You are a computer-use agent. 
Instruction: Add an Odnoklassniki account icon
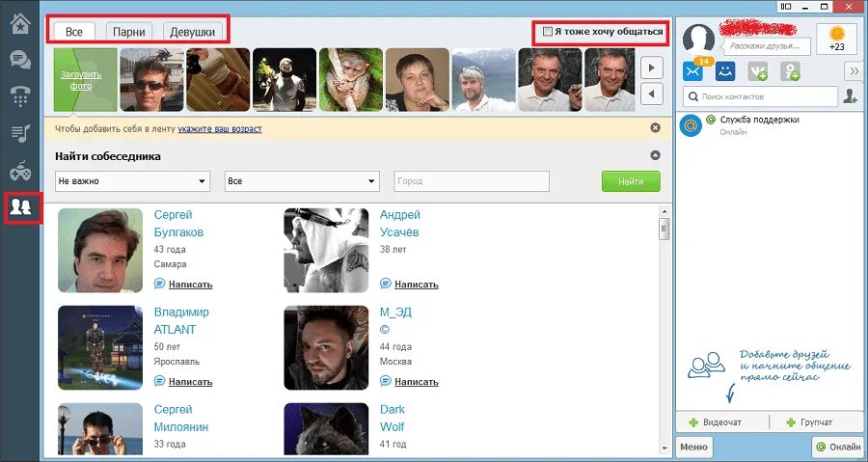pos(790,71)
